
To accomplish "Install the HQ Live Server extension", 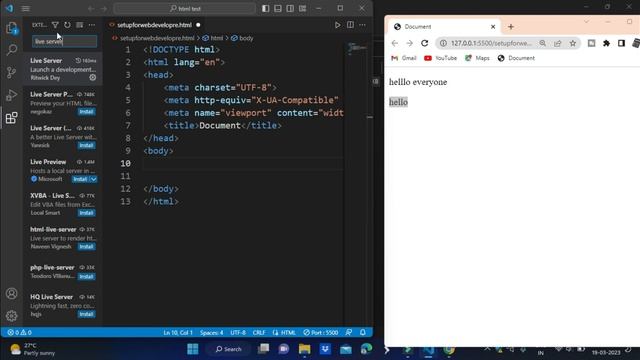I will click(86, 314).
